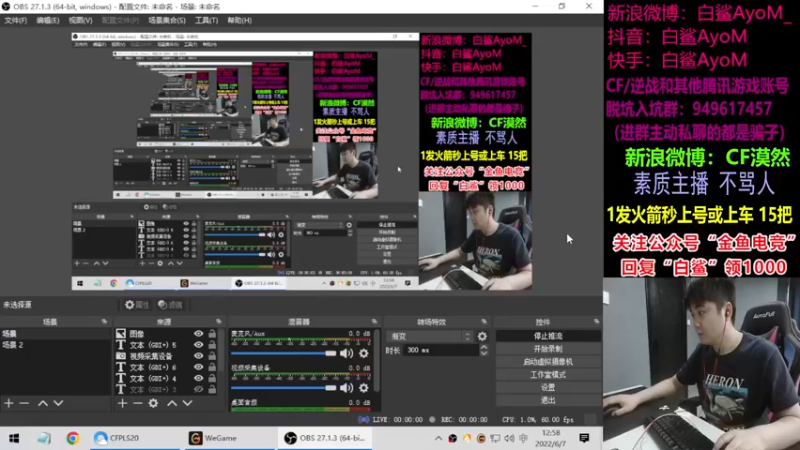The image size is (800, 450).
Task: Open the 帮助(H) menu
Action: 239,20
